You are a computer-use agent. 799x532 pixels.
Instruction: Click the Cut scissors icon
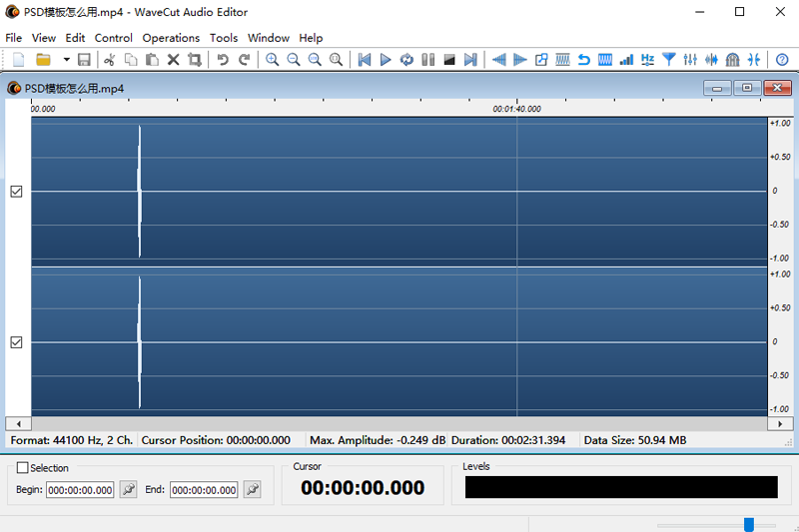pos(110,60)
